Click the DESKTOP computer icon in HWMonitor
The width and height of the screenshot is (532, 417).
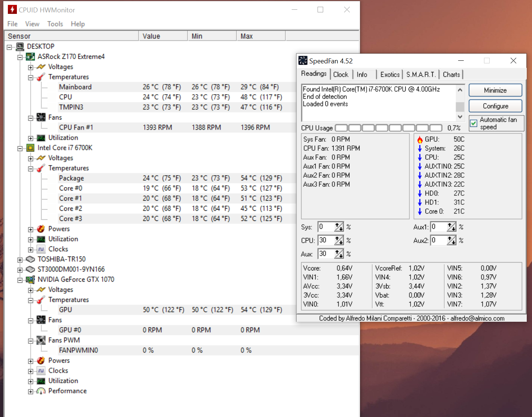point(20,46)
